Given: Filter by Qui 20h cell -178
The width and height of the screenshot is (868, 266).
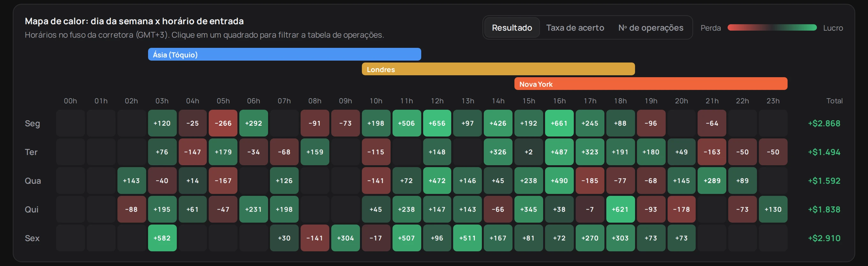Looking at the screenshot, I should pyautogui.click(x=681, y=209).
